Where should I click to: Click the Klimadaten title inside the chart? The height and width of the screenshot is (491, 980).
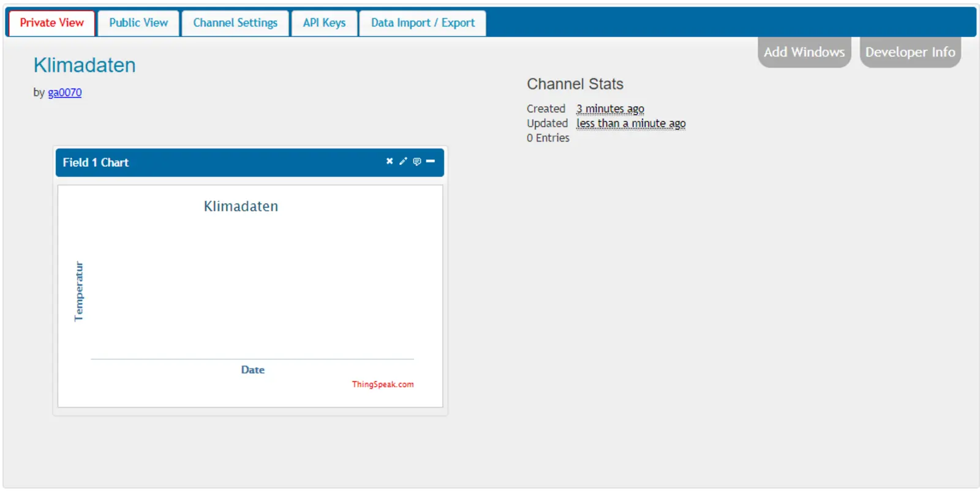[x=241, y=207]
